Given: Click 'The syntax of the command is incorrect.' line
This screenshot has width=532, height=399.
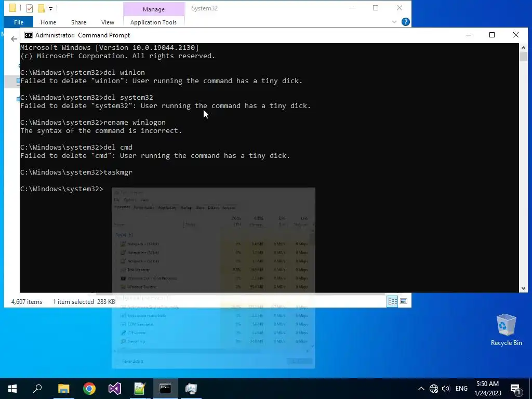Looking at the screenshot, I should (101, 131).
